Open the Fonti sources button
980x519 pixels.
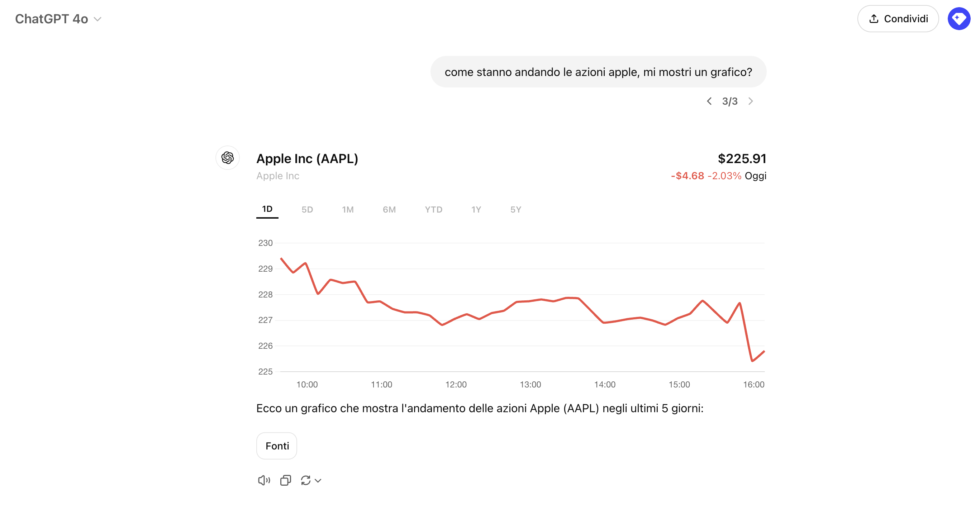pyautogui.click(x=277, y=446)
